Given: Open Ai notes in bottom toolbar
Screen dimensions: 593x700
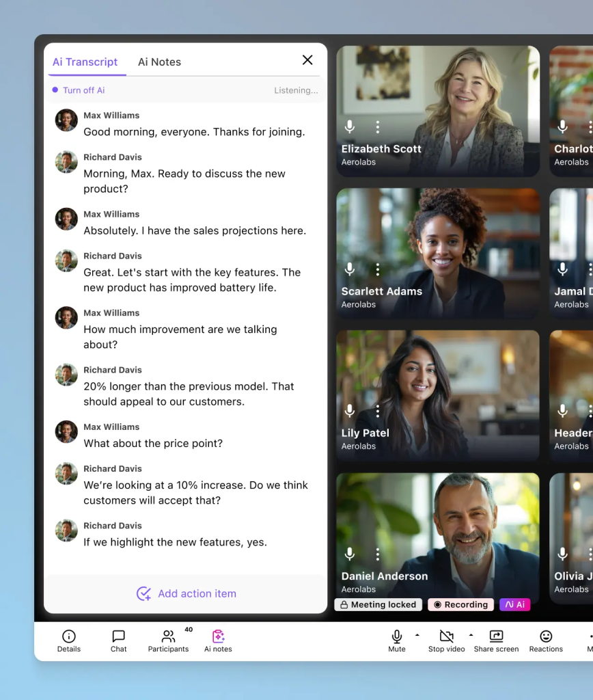Looking at the screenshot, I should point(218,641).
